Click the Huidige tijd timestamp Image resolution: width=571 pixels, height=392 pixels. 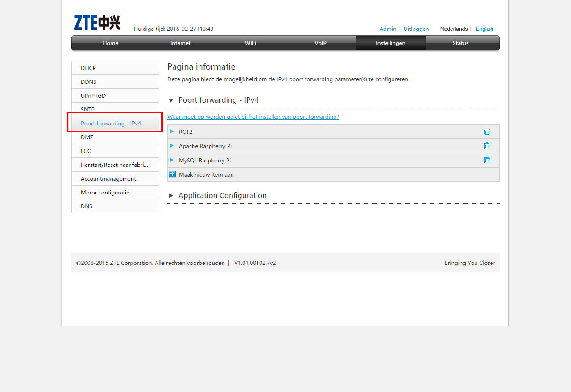174,29
